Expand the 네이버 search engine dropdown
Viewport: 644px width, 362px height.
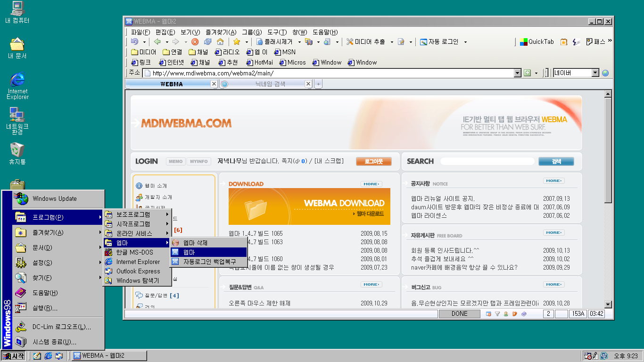tap(595, 73)
